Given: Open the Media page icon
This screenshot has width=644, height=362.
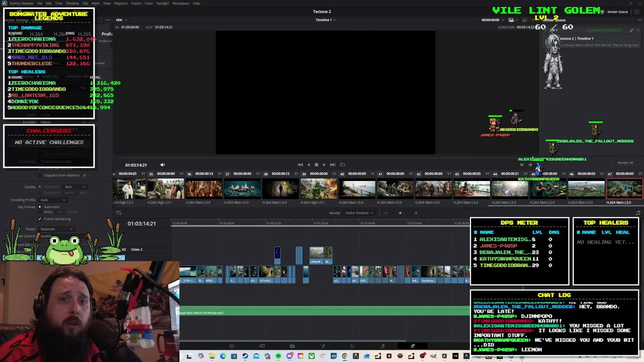Looking at the screenshot, I should point(232,346).
